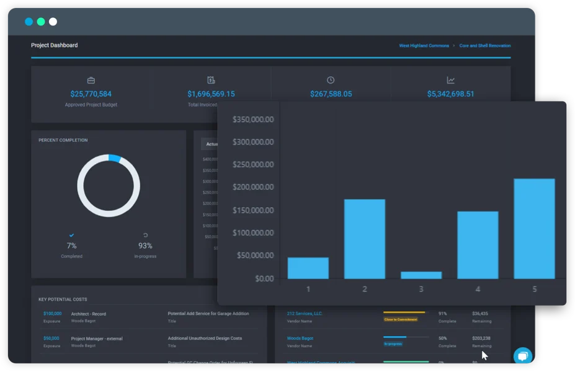
Task: Click the Close to Commitment status badge
Action: click(x=400, y=319)
